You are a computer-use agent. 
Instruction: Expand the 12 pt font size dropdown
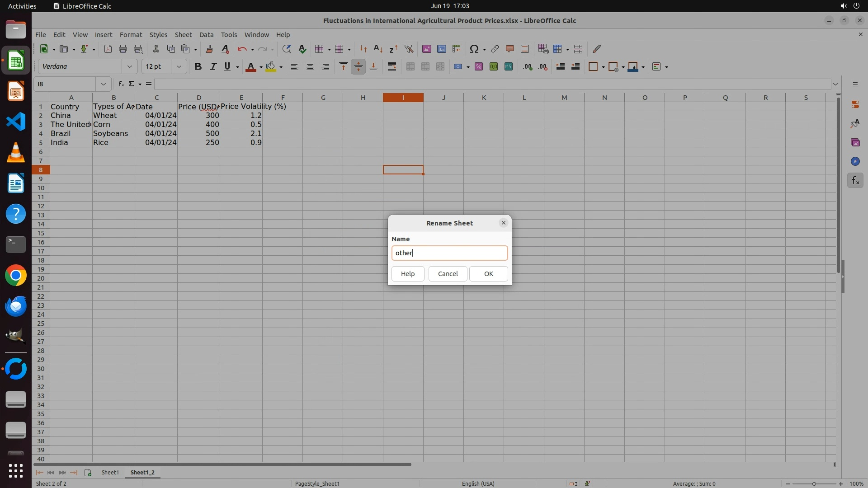tap(179, 67)
